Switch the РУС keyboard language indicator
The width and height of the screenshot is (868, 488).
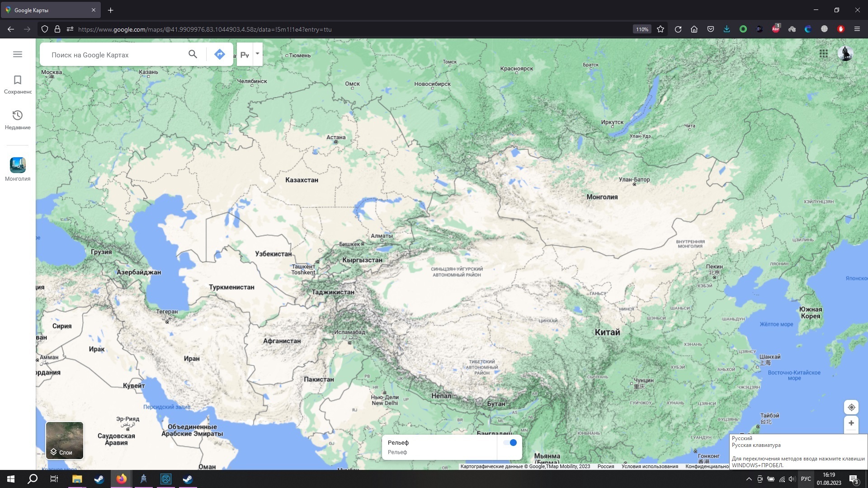806,479
